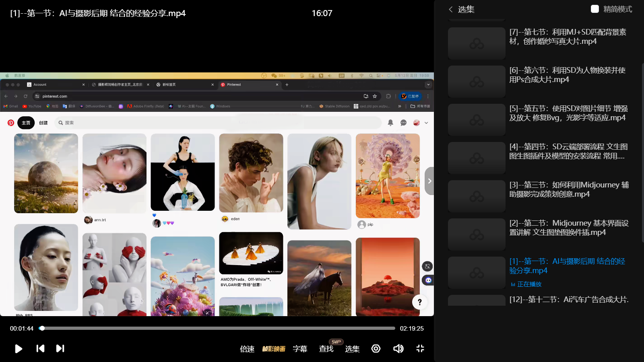Click the circular screenshot/record icon
The width and height of the screenshot is (644, 362).
[x=376, y=349]
